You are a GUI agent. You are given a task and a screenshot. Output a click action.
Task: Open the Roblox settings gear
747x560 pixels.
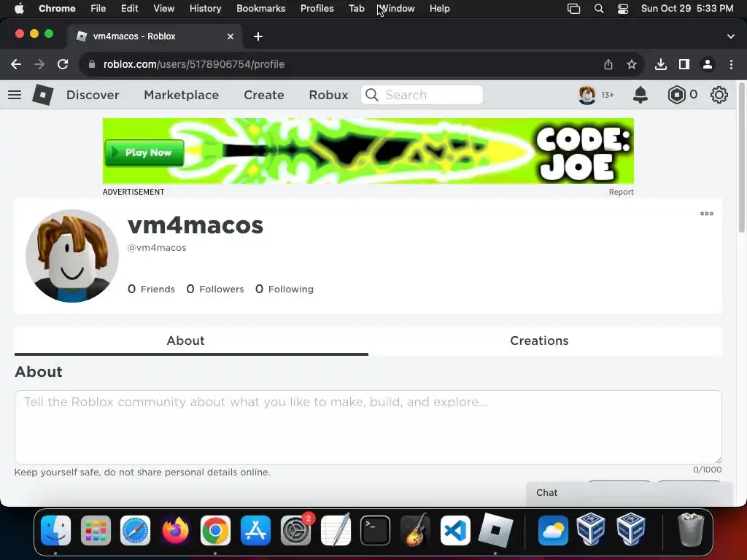[x=719, y=95]
